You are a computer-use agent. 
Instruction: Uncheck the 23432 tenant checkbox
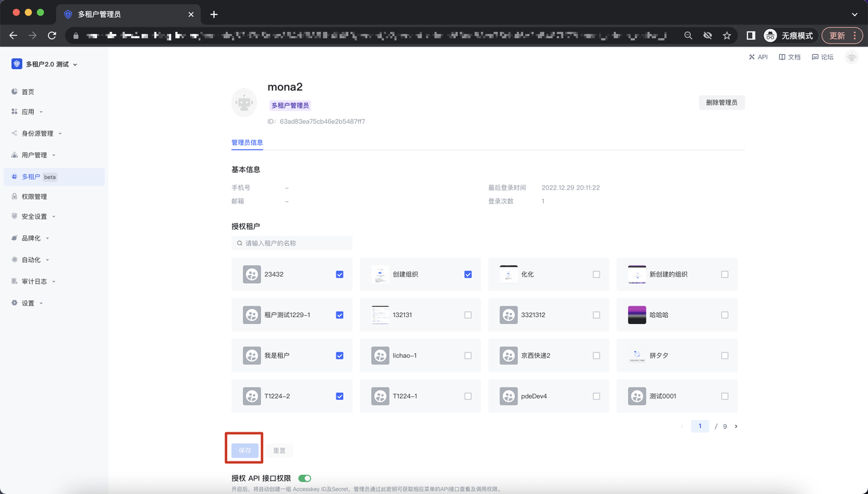[340, 274]
